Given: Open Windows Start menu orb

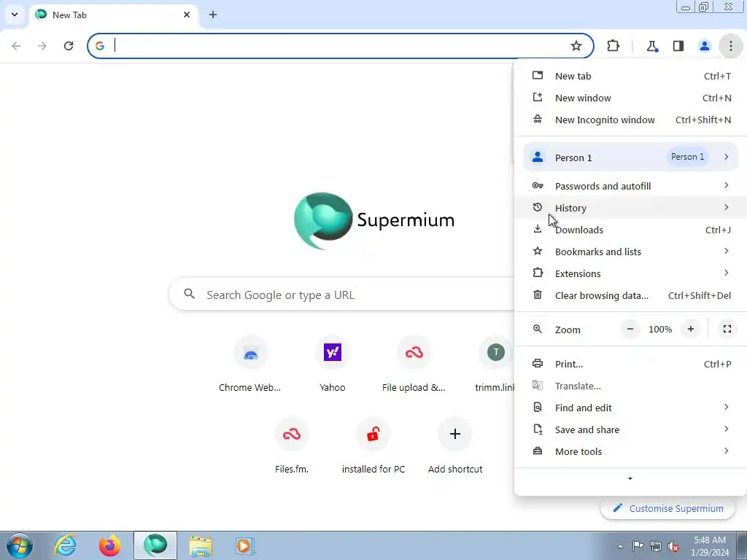Looking at the screenshot, I should (20, 545).
